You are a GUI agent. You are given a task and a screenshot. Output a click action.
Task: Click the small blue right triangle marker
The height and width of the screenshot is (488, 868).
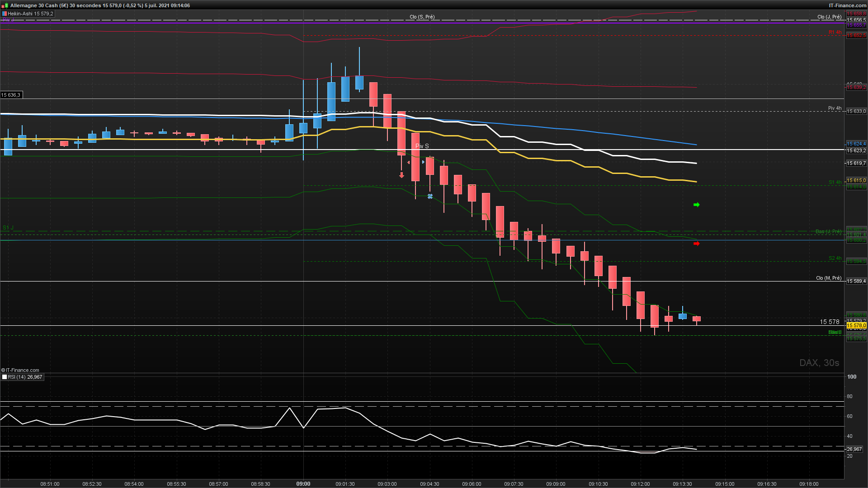(424, 162)
